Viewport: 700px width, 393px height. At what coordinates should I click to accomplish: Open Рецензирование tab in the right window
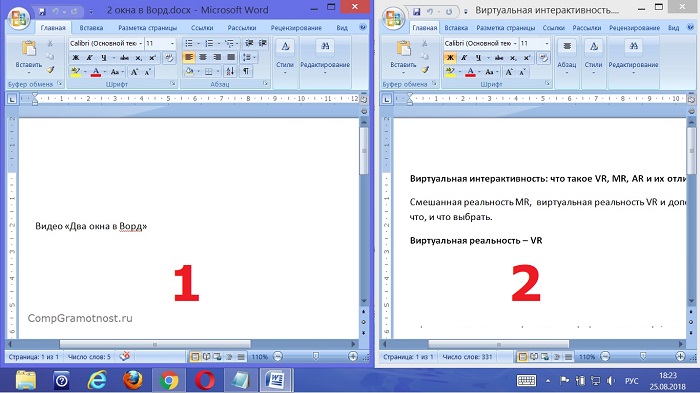coord(634,28)
